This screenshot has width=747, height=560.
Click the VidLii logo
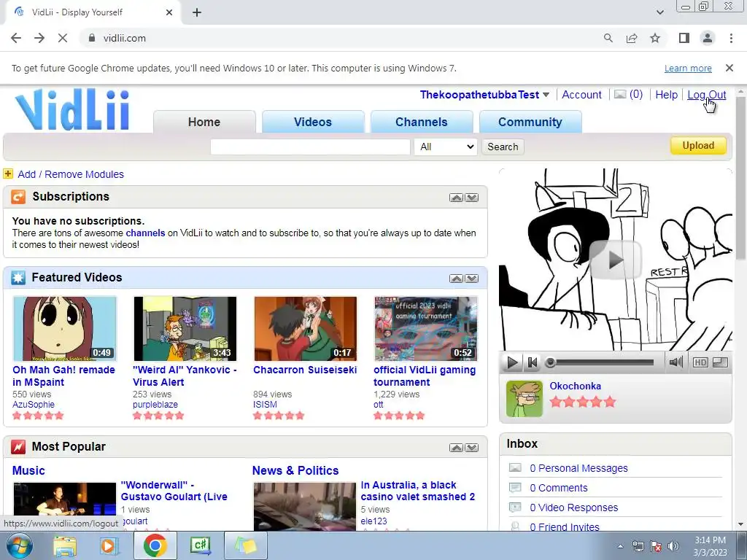tap(72, 109)
